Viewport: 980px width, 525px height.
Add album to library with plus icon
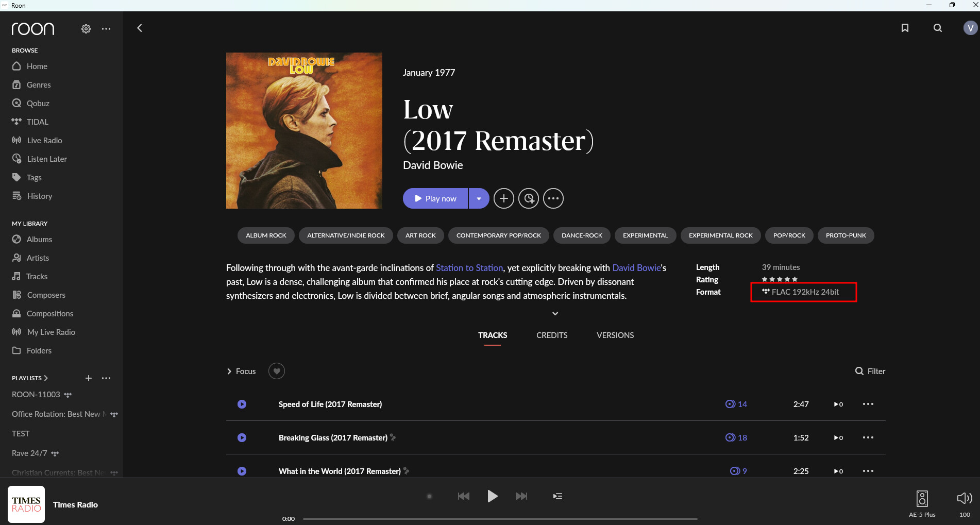point(503,198)
